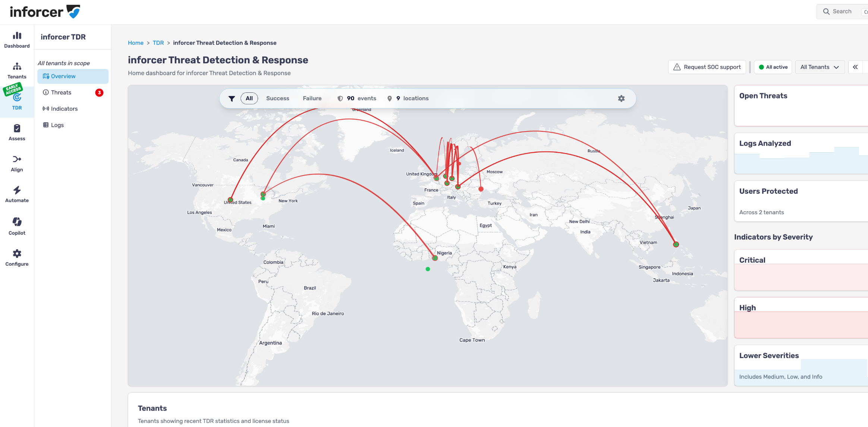Show All events filter

[249, 98]
